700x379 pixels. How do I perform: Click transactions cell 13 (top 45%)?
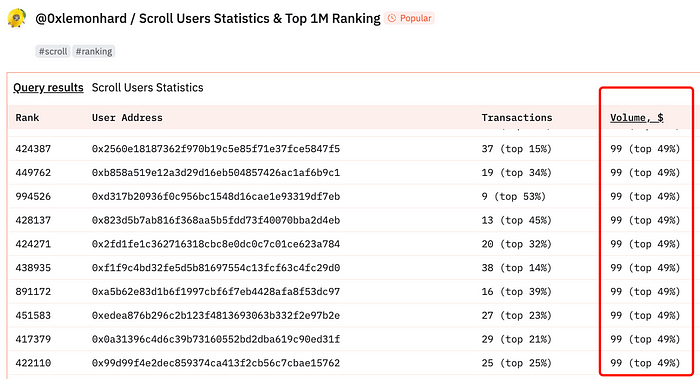[x=517, y=220]
